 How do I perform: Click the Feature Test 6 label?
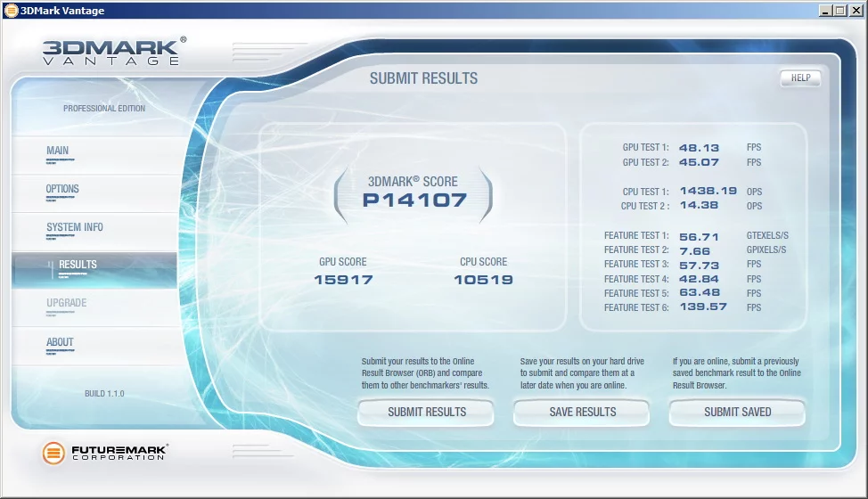pos(636,307)
